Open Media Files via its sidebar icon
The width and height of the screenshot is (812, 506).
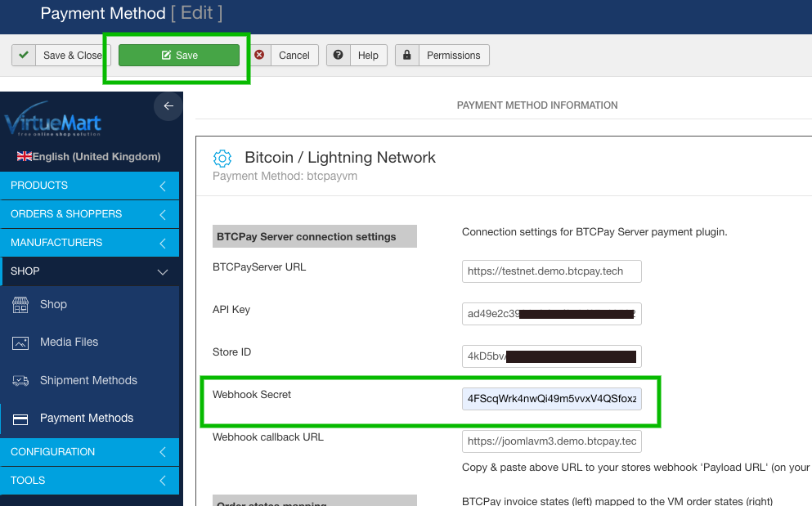pos(22,342)
